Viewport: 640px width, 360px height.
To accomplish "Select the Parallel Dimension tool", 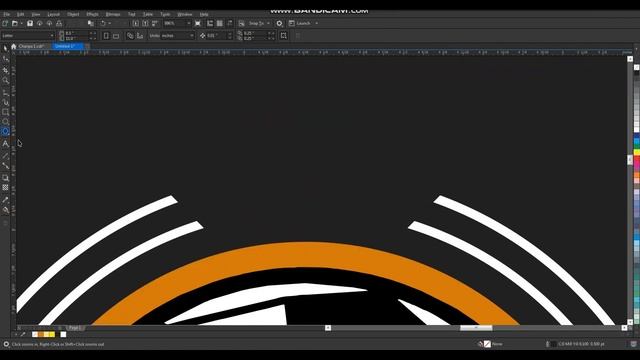I will (x=5, y=156).
